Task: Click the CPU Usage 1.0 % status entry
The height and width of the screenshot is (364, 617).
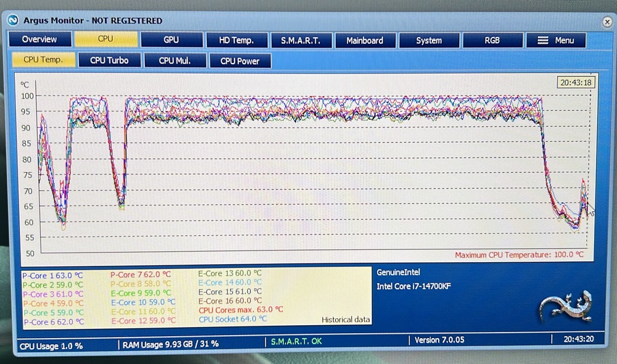Action: [51, 346]
